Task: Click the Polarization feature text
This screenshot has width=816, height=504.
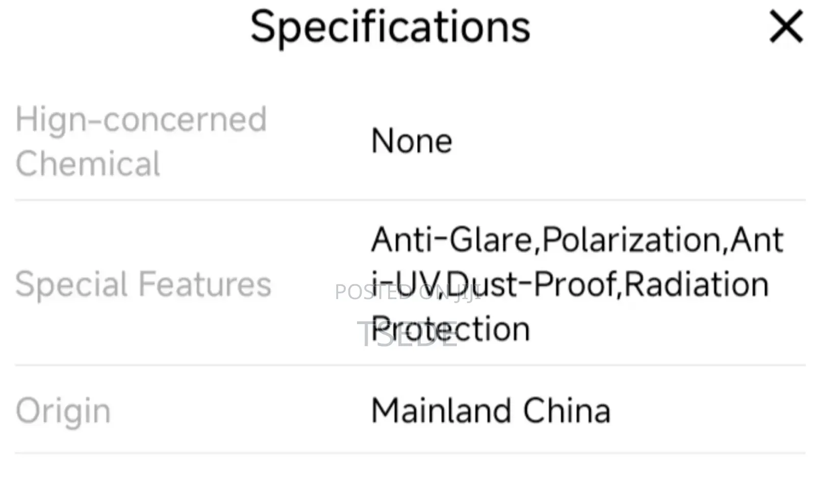Action: tap(631, 240)
